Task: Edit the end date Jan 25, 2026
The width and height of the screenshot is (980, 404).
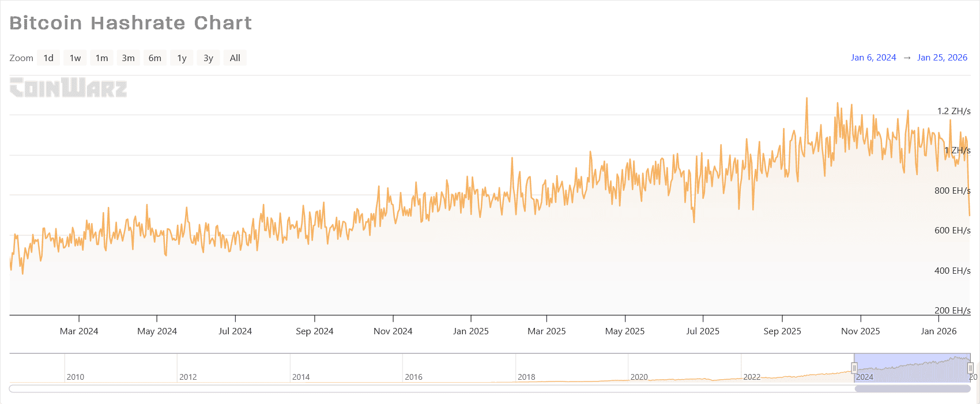Action: tap(942, 58)
